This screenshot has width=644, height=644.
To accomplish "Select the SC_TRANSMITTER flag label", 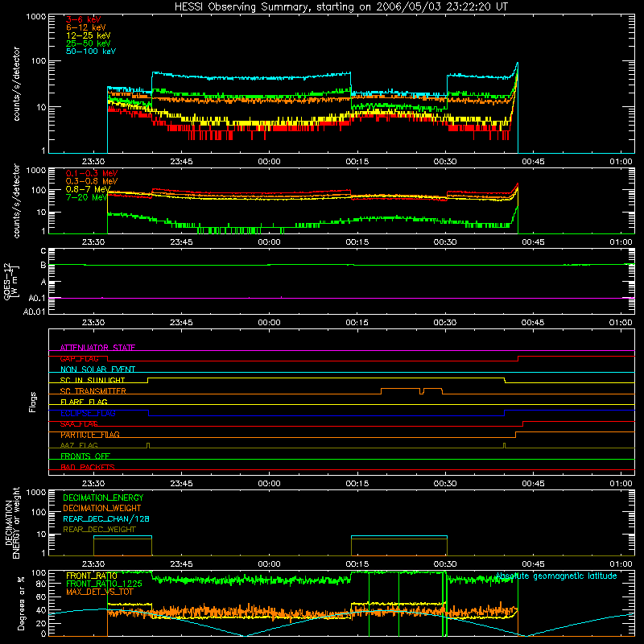I will (x=93, y=390).
